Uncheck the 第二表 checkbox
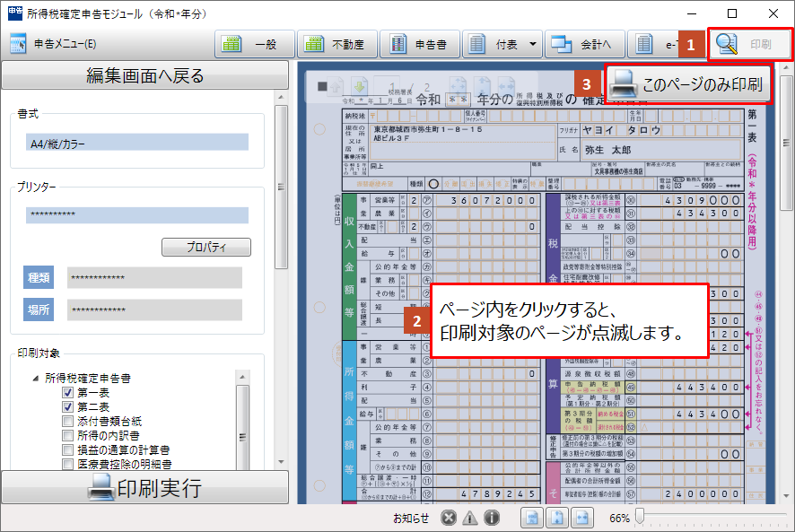 pyautogui.click(x=67, y=406)
